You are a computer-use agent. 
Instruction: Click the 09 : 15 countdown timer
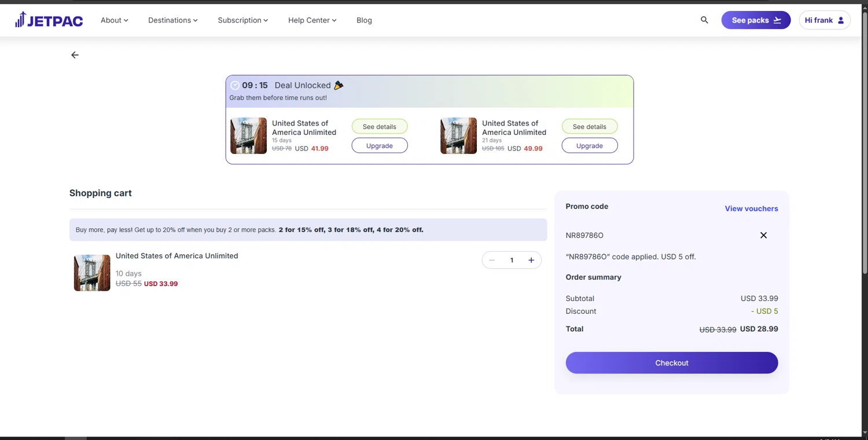[255, 85]
